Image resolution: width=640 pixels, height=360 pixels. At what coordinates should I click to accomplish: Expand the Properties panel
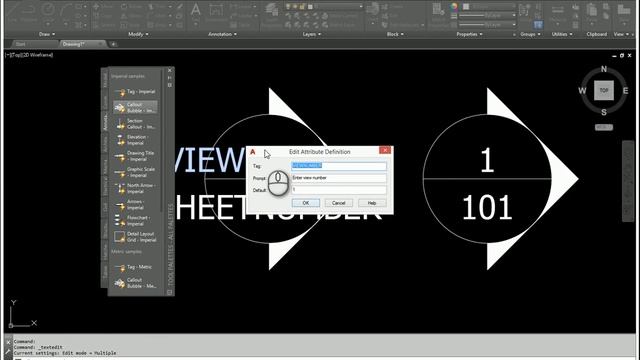[x=469, y=34]
